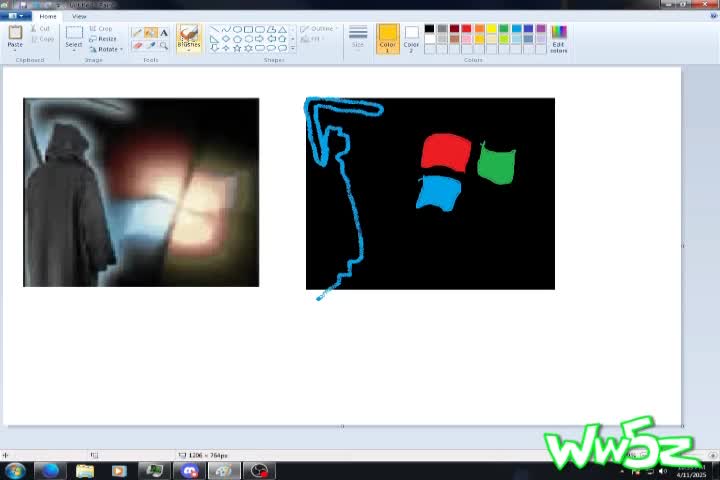Choose the Diamond shape

[x=226, y=39]
